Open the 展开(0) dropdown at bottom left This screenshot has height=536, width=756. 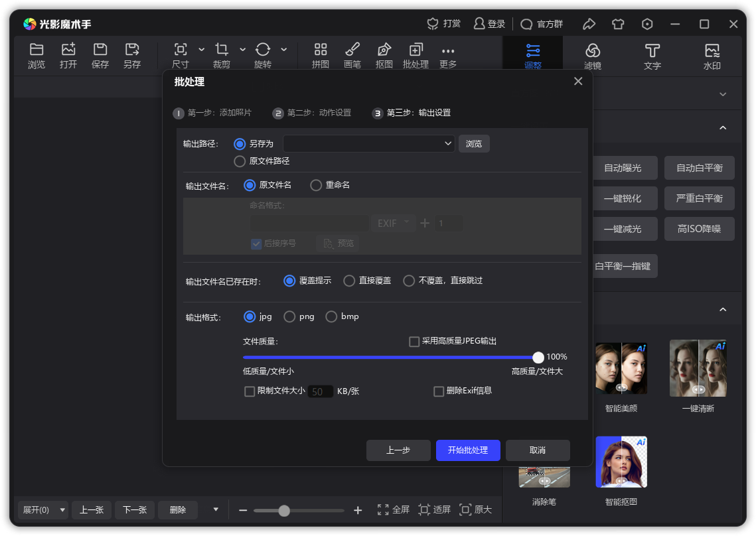point(42,509)
